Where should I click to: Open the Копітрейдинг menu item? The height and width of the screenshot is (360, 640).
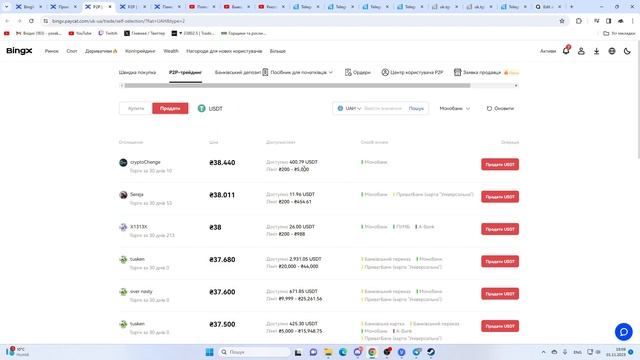(x=140, y=51)
